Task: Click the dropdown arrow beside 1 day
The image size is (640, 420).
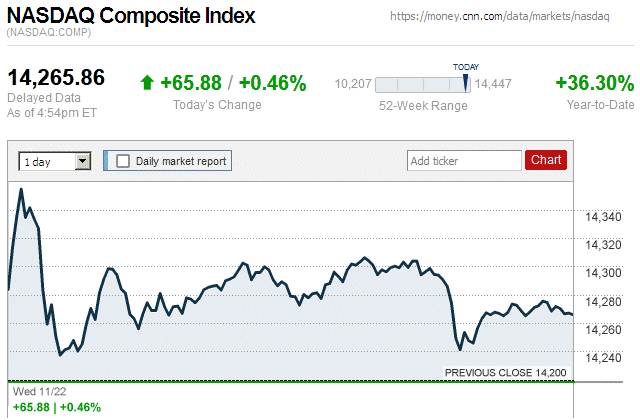Action: pyautogui.click(x=82, y=160)
